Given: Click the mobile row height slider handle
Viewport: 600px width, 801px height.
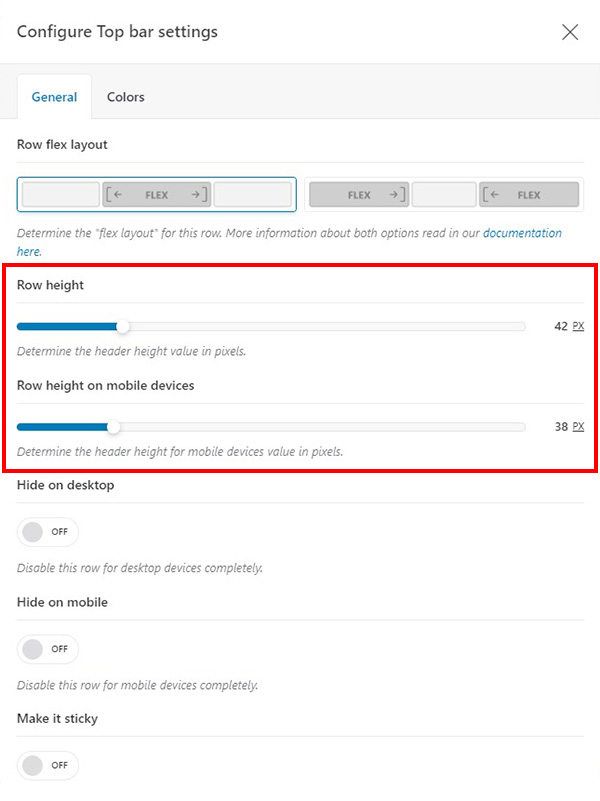Looking at the screenshot, I should coord(114,426).
